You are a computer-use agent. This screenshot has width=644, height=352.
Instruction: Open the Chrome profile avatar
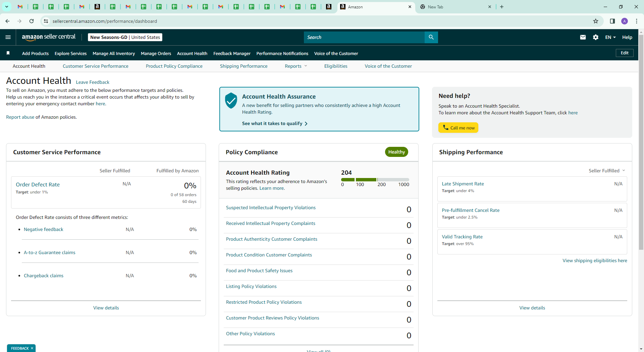[625, 21]
